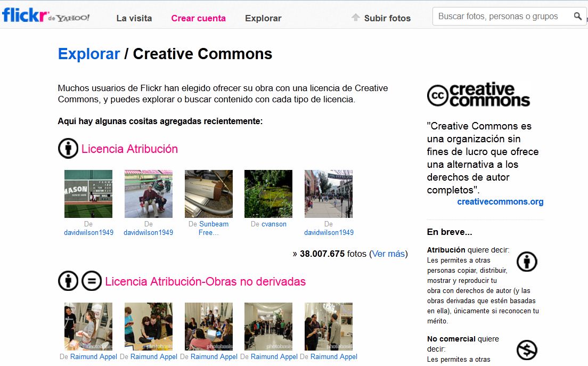588x366 pixels.
Task: Open thumbnail of man seated on bench
Action: coord(149,194)
